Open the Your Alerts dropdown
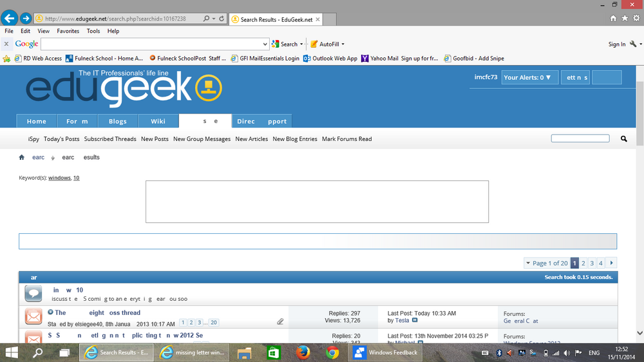This screenshot has width=644, height=362. click(x=530, y=77)
